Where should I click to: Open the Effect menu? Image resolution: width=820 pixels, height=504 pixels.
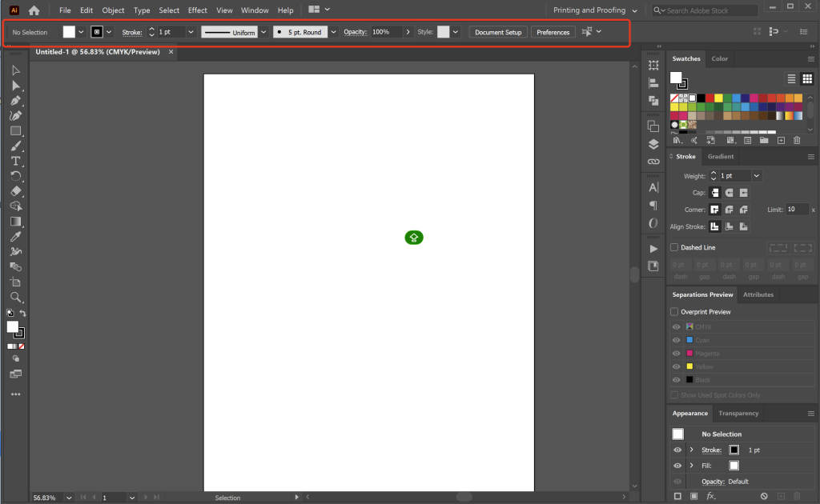coord(197,10)
